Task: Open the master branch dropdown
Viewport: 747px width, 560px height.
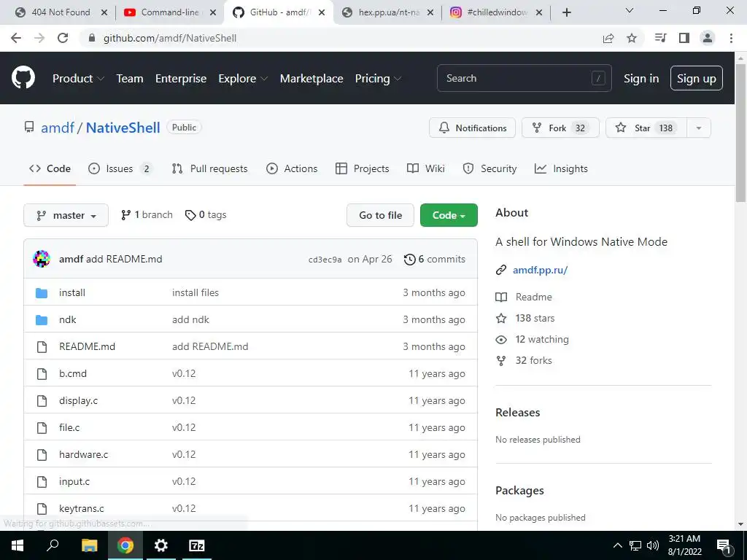Action: tap(66, 215)
